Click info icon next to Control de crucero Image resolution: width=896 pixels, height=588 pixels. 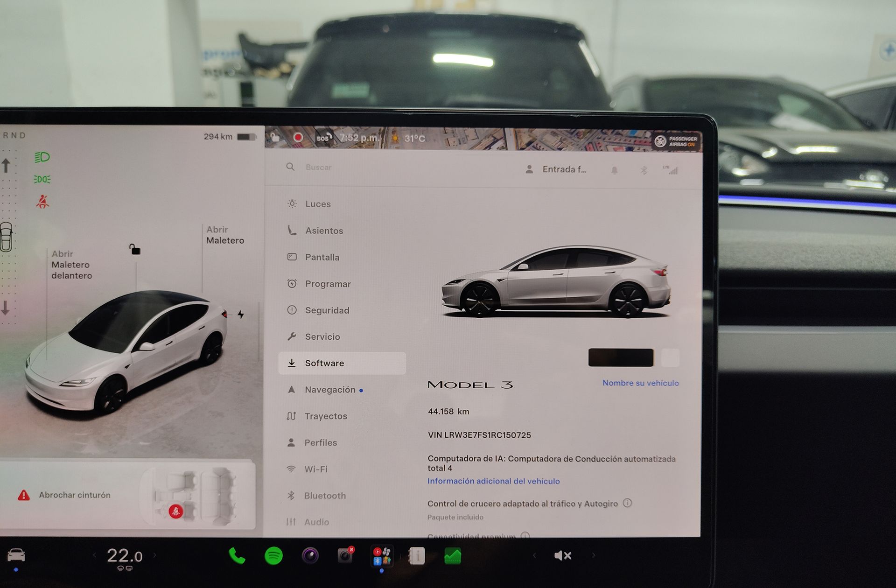(627, 503)
